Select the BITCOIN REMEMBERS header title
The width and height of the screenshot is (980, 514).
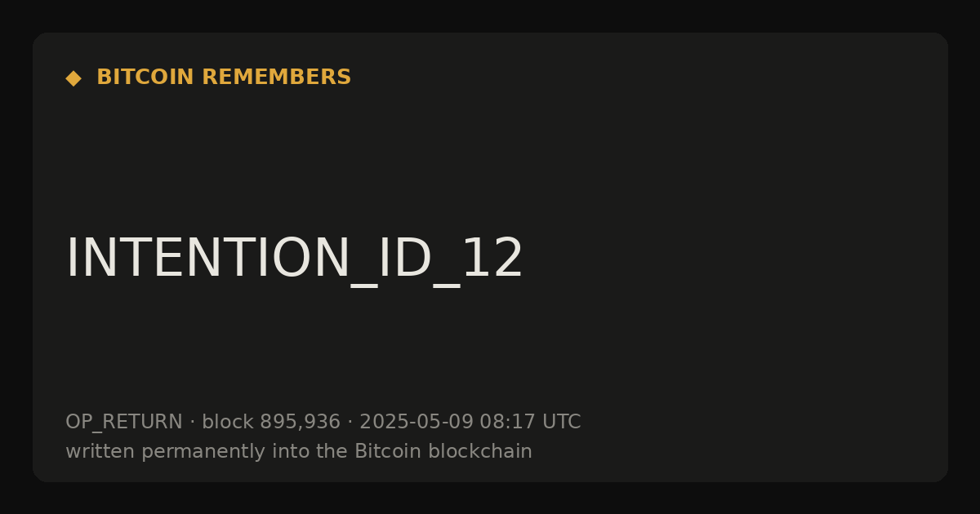tap(224, 78)
